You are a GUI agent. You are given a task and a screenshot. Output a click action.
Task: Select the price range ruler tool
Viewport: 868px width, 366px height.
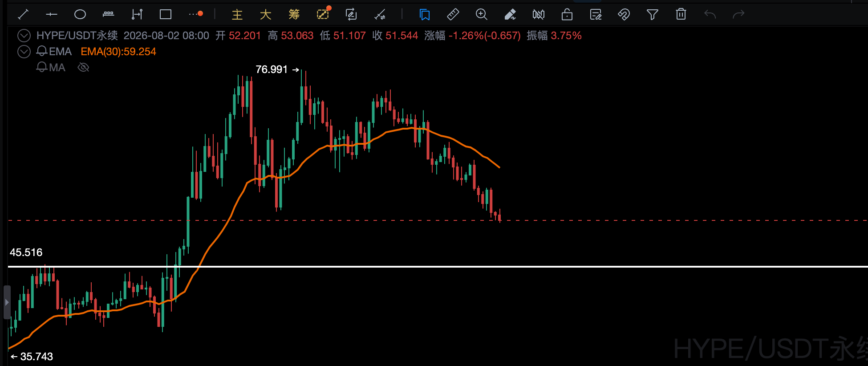coord(109,15)
